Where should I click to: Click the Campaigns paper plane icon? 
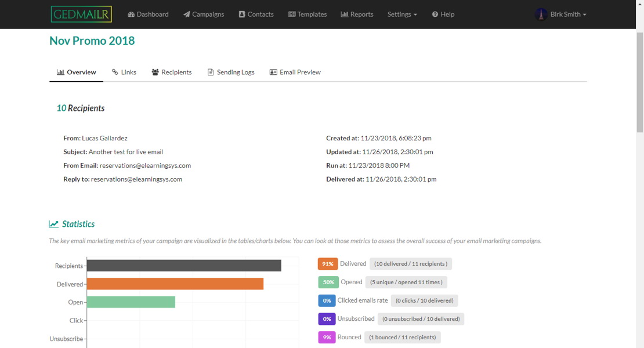[187, 14]
